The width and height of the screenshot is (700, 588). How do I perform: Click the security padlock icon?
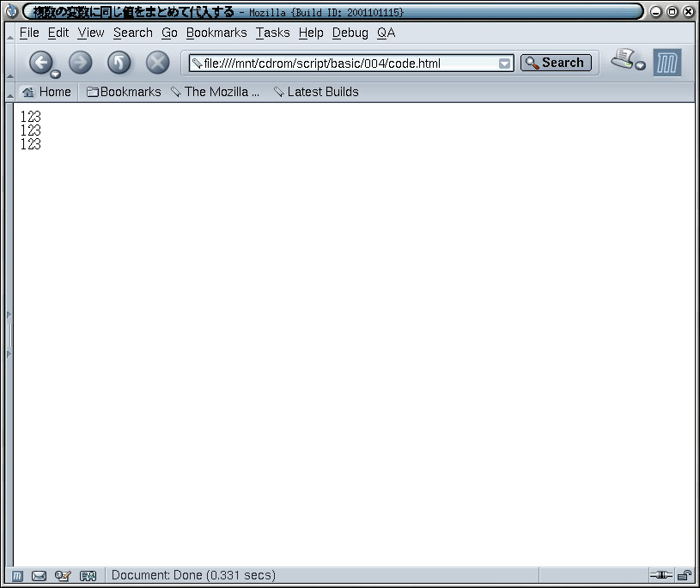coord(685,575)
